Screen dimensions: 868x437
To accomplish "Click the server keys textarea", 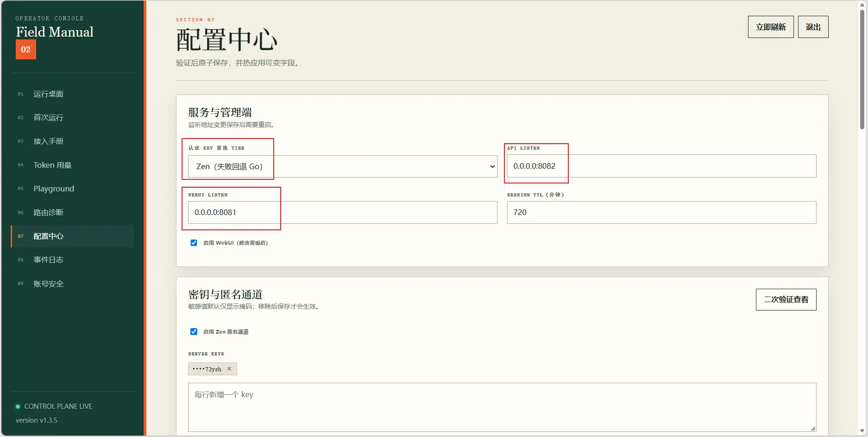I will tap(502, 407).
